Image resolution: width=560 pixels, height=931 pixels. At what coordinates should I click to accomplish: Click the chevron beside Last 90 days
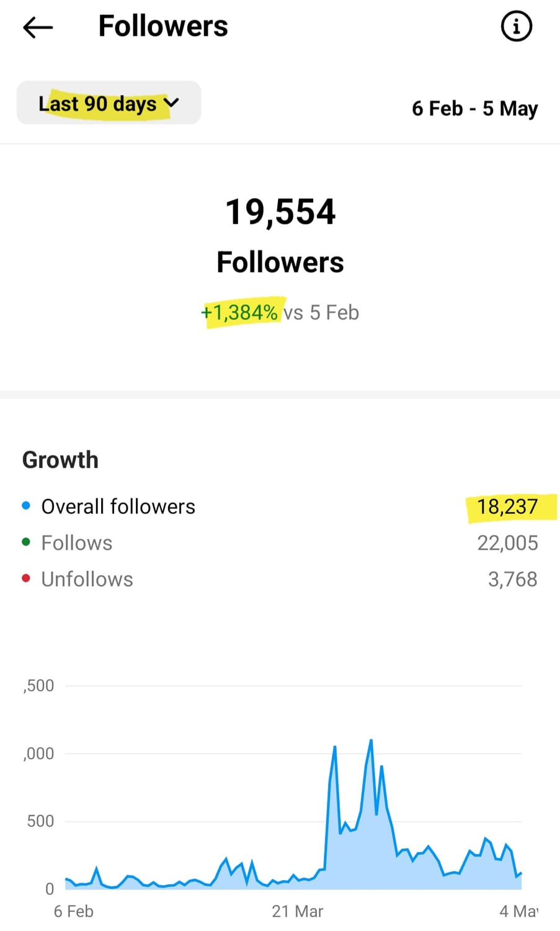pyautogui.click(x=172, y=102)
